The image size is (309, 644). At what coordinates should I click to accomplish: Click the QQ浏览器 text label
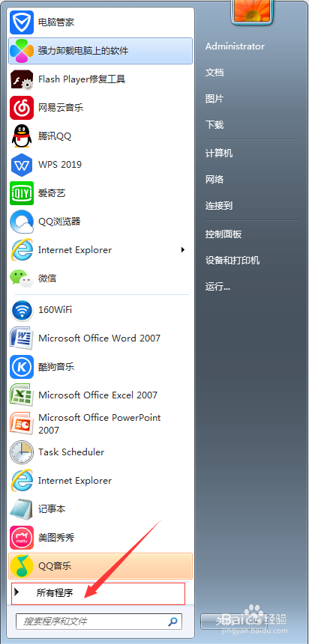[58, 222]
